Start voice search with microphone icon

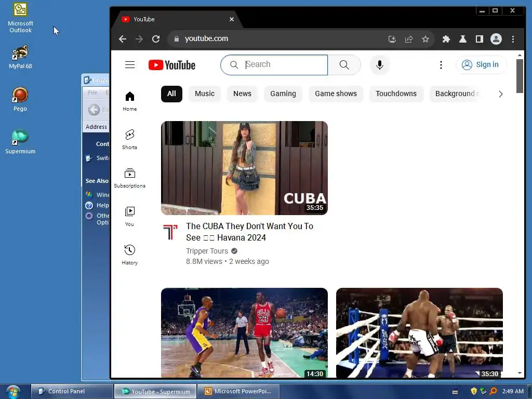click(380, 65)
